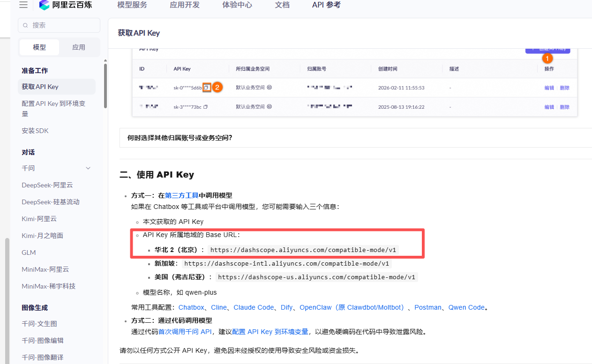
Task: Copy the sk-0****5d6b API key
Action: (206, 88)
